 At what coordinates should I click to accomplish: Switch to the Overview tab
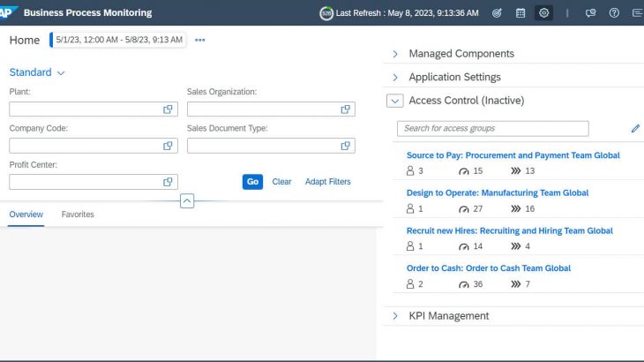pos(26,215)
